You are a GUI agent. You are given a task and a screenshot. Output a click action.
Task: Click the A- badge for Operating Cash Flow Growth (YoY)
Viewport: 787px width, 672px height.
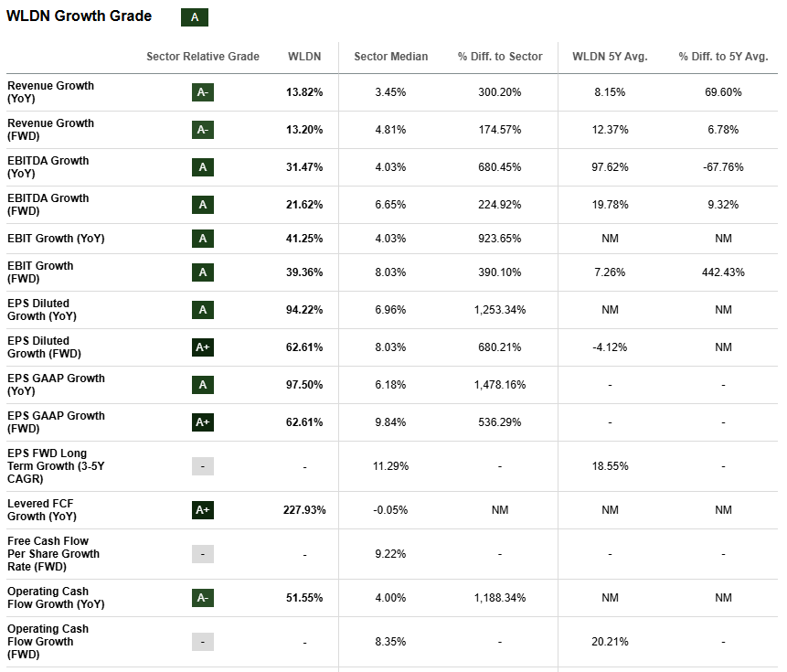pos(203,598)
